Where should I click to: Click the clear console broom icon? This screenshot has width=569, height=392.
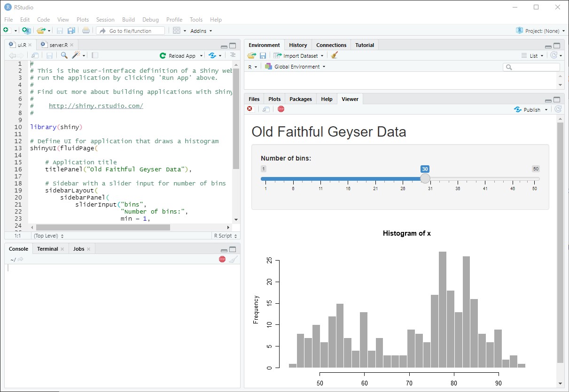pos(234,259)
